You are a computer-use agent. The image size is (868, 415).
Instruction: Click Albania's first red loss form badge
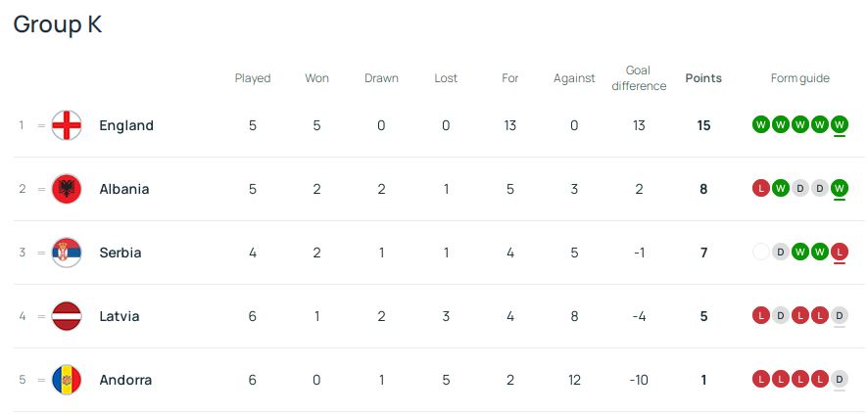point(761,188)
